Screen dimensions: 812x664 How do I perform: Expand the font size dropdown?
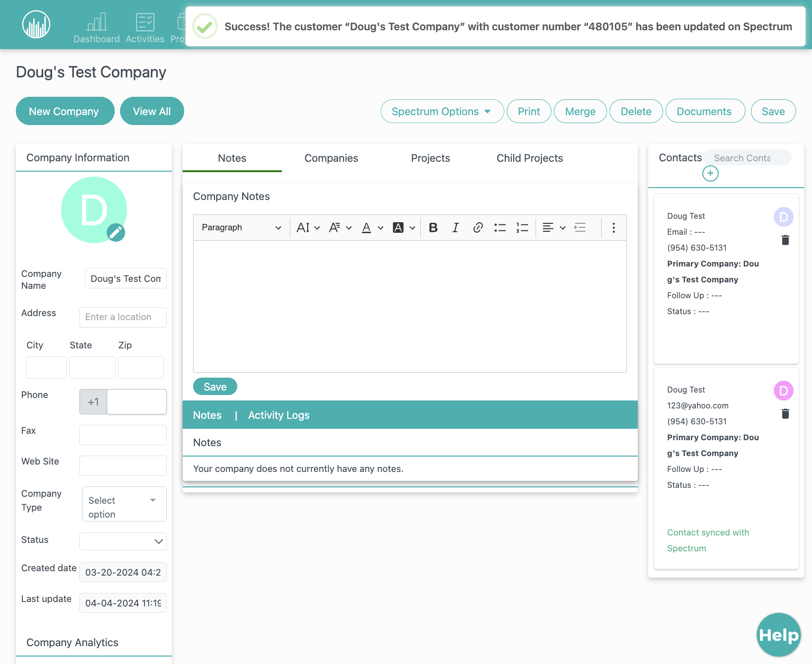(308, 227)
